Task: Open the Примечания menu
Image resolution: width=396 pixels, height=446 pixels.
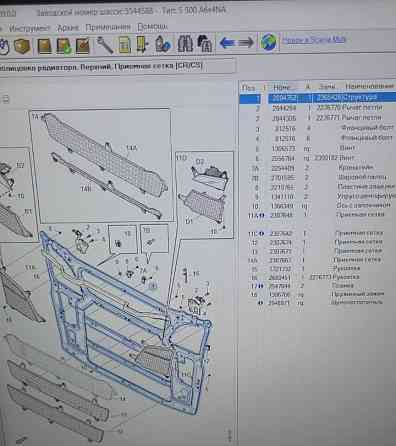Action: tap(108, 27)
